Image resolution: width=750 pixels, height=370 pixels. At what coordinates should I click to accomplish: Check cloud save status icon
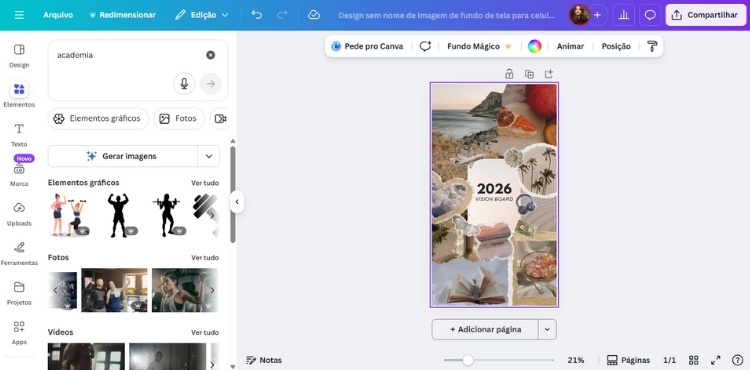tap(314, 15)
